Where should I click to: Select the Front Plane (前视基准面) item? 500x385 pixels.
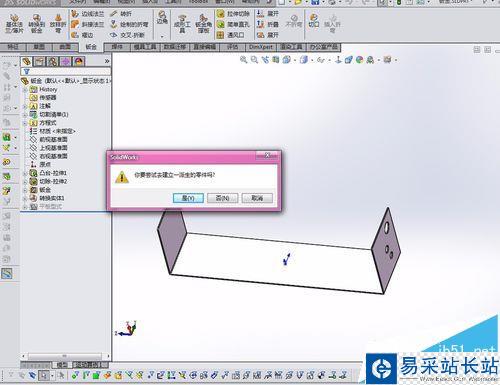[49, 139]
